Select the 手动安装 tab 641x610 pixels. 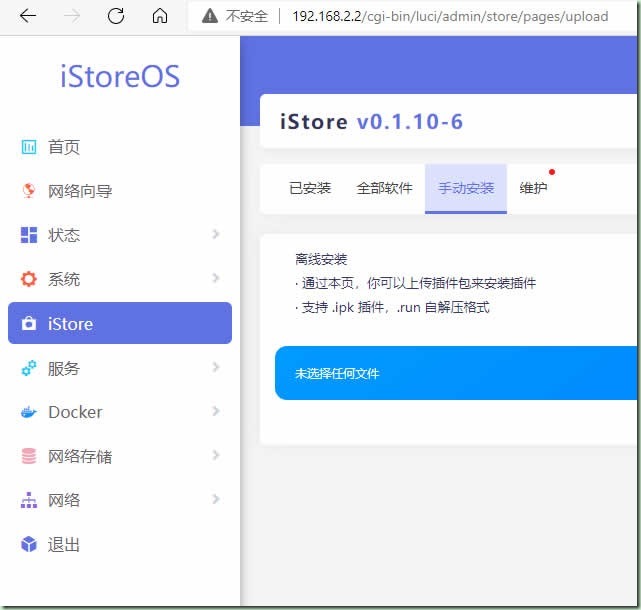coord(466,188)
